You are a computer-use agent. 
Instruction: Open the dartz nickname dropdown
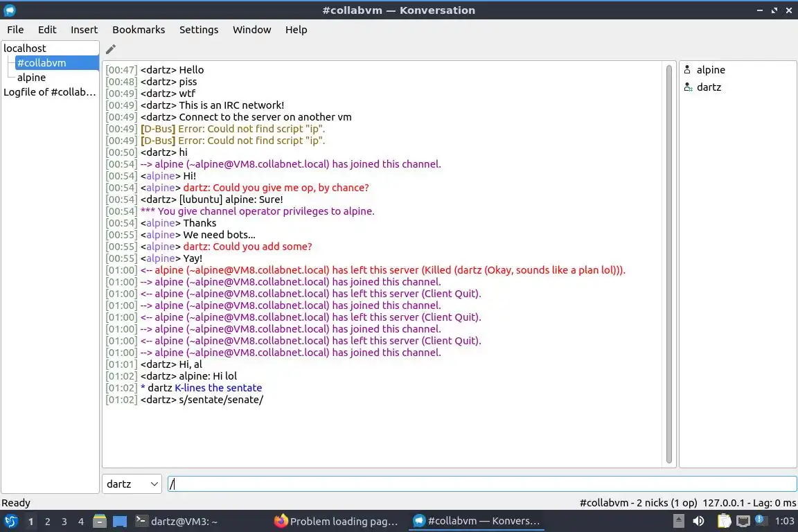pos(132,484)
